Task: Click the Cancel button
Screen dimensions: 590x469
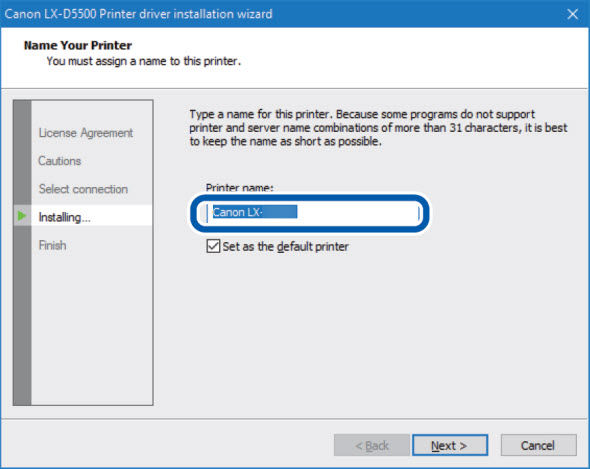Action: (x=538, y=445)
